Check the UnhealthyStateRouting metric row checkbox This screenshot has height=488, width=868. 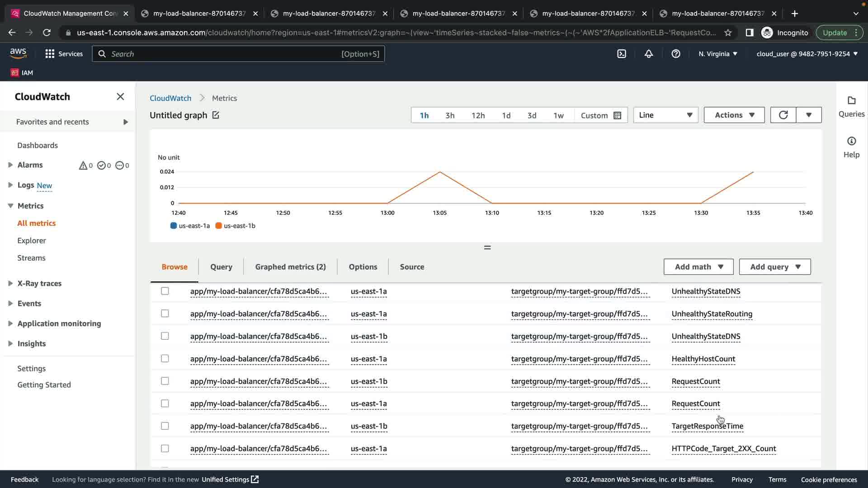165,314
